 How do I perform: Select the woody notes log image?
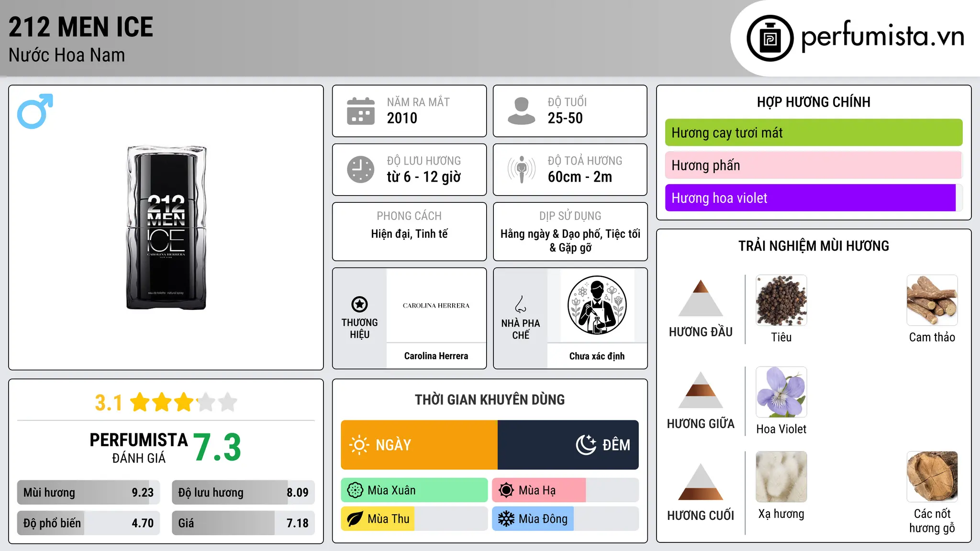(932, 477)
